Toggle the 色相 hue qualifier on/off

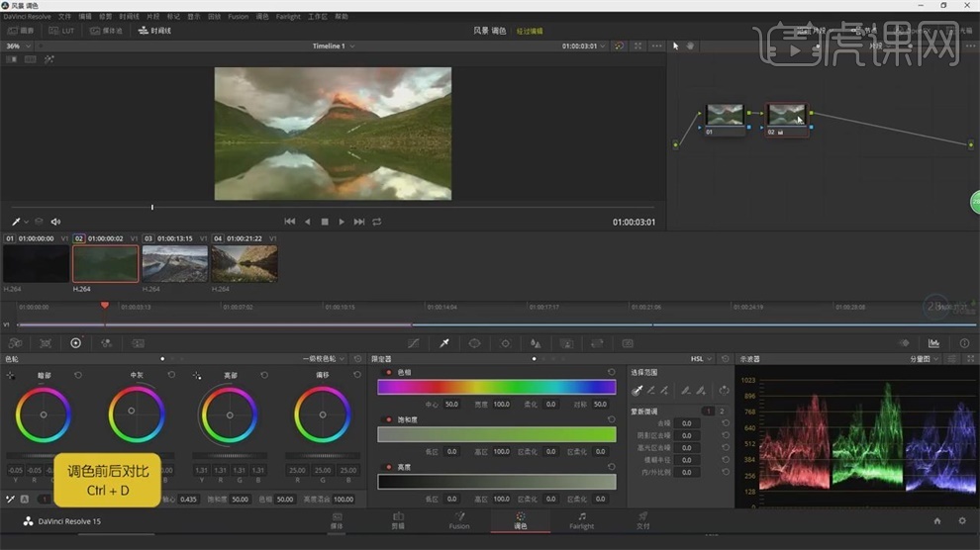point(389,372)
